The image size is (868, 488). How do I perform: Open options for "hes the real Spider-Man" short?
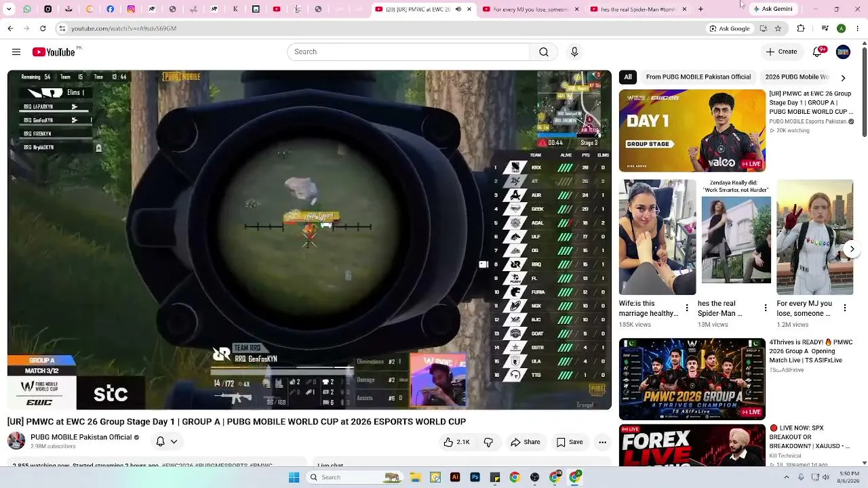(766, 308)
